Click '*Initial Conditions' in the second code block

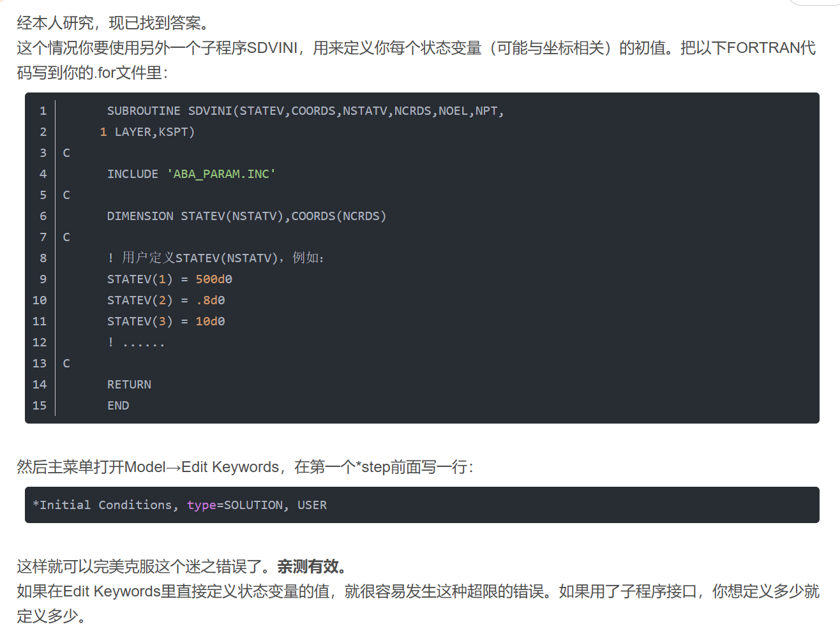click(x=102, y=505)
